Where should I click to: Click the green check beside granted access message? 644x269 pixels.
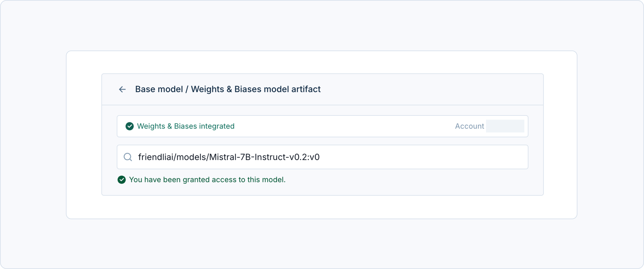pos(122,180)
